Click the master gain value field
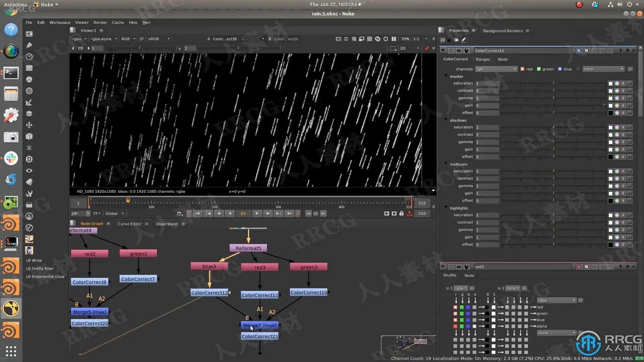 pos(487,106)
